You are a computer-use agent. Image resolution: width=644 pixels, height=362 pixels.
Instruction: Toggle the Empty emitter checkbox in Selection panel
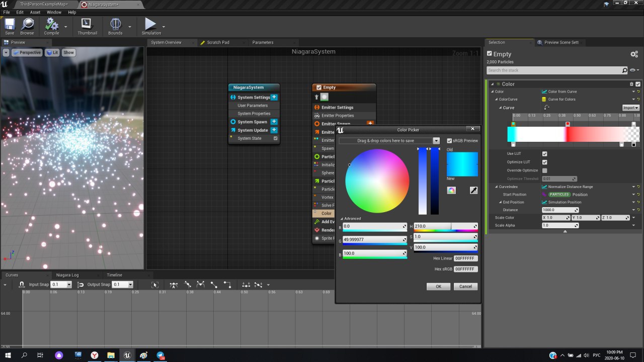pos(490,54)
